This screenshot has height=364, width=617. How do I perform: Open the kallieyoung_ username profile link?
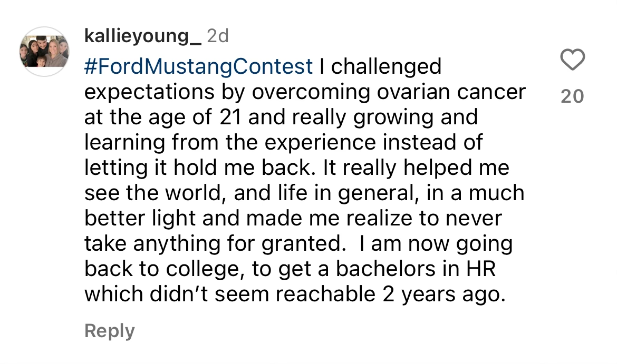pyautogui.click(x=143, y=36)
